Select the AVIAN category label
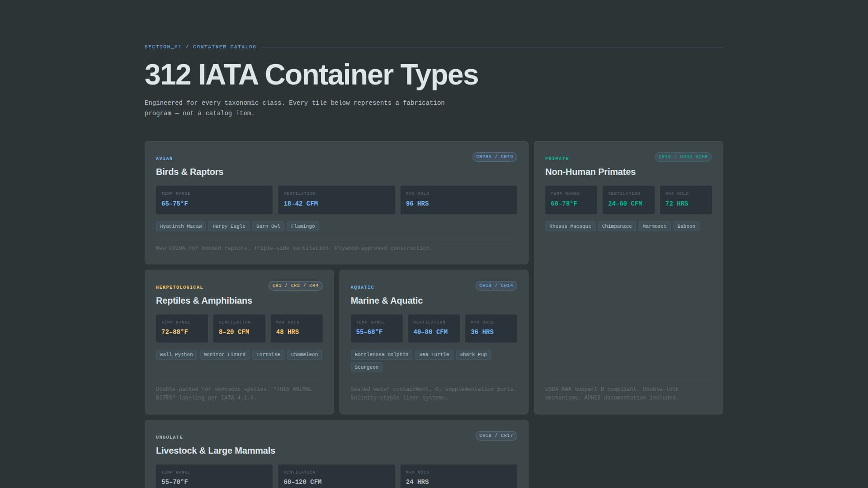 pos(164,159)
